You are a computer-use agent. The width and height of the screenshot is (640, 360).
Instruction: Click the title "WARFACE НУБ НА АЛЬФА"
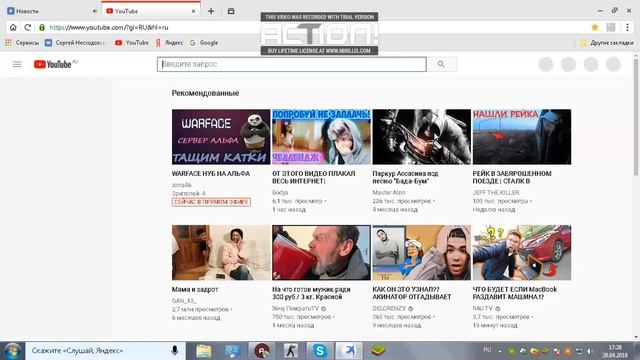tap(211, 173)
